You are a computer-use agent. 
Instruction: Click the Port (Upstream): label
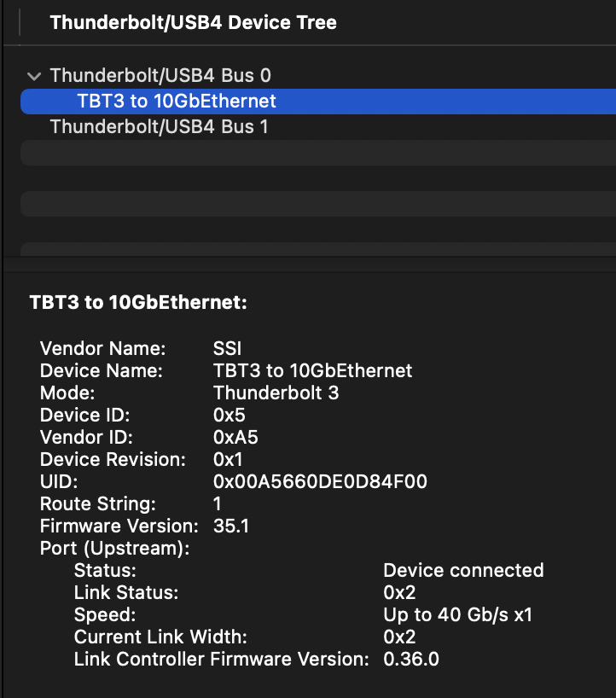(114, 549)
